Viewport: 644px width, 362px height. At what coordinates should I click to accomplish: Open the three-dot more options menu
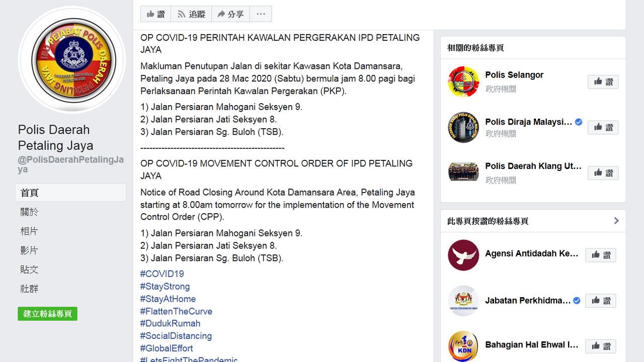[261, 14]
